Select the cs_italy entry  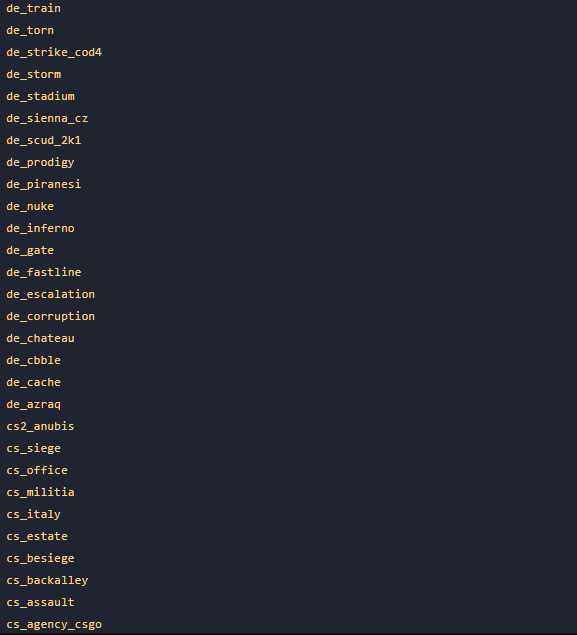(x=34, y=514)
